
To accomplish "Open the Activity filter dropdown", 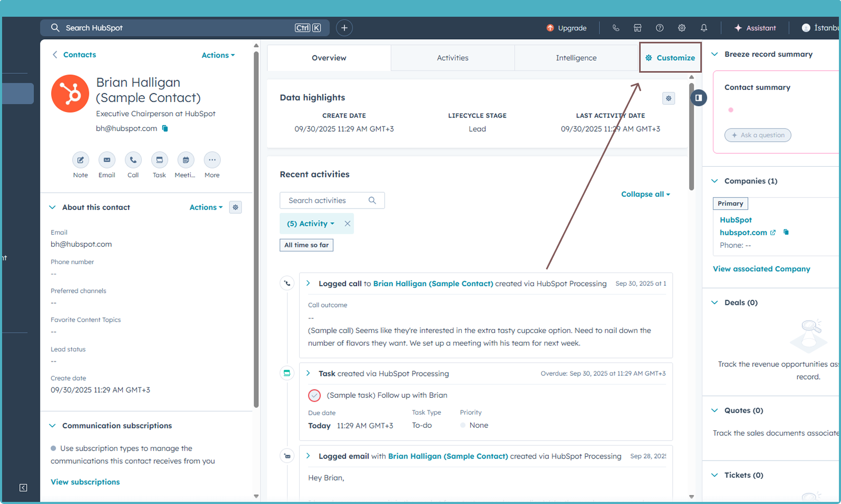I will 311,224.
